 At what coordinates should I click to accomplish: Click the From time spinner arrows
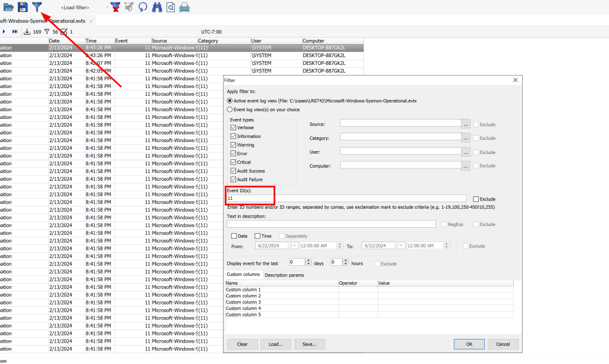coord(340,246)
